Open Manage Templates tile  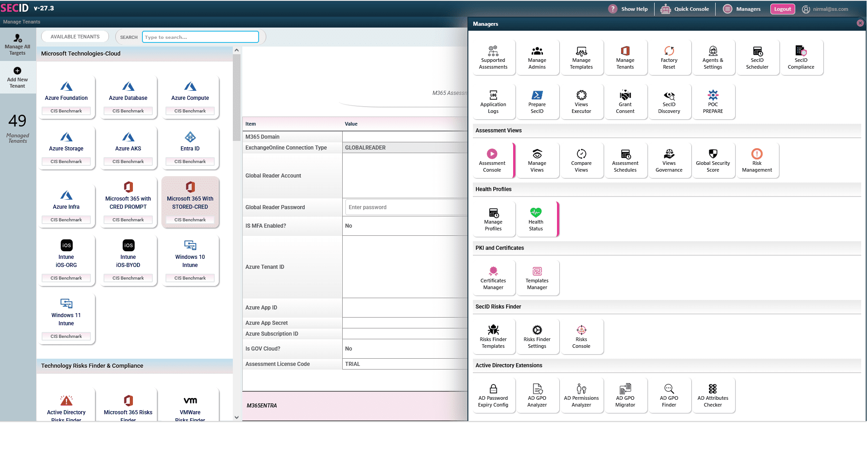tap(581, 57)
